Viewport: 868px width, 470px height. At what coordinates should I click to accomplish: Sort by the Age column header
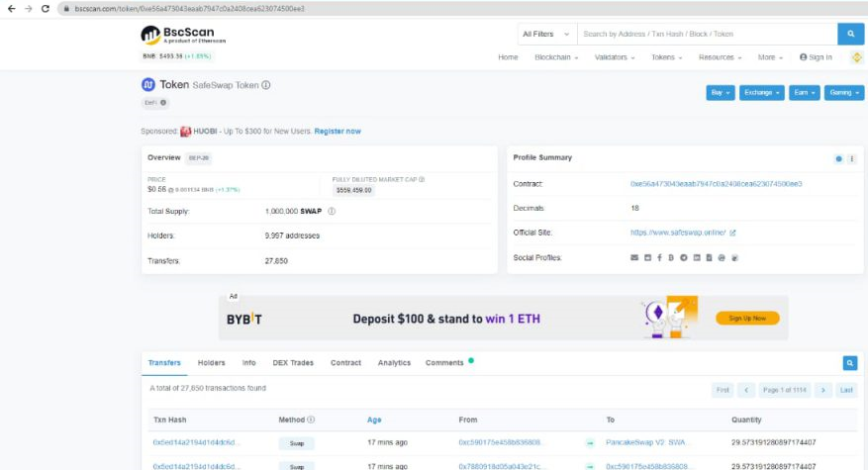(374, 421)
